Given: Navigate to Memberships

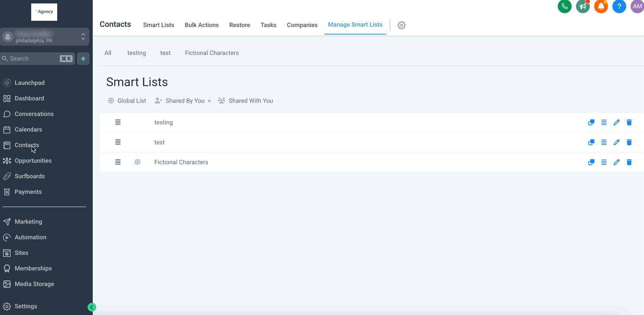Looking at the screenshot, I should click(x=33, y=268).
